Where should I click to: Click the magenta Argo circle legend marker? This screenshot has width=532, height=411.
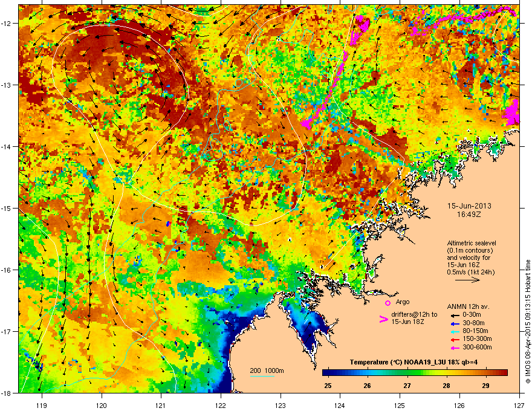coord(388,303)
